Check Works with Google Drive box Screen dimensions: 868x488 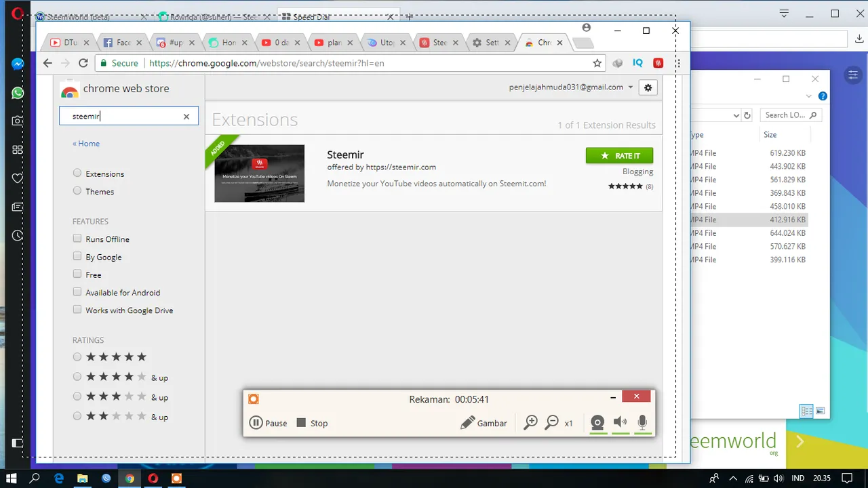tap(77, 310)
